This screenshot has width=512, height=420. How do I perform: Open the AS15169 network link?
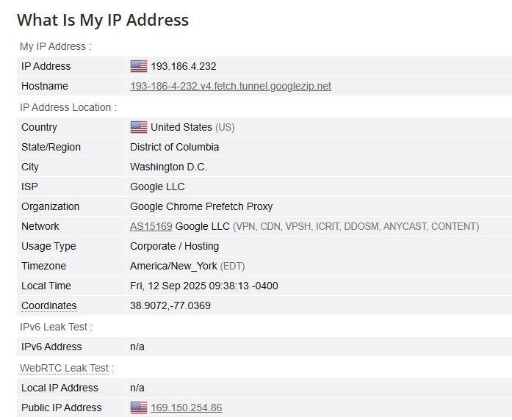coord(151,226)
